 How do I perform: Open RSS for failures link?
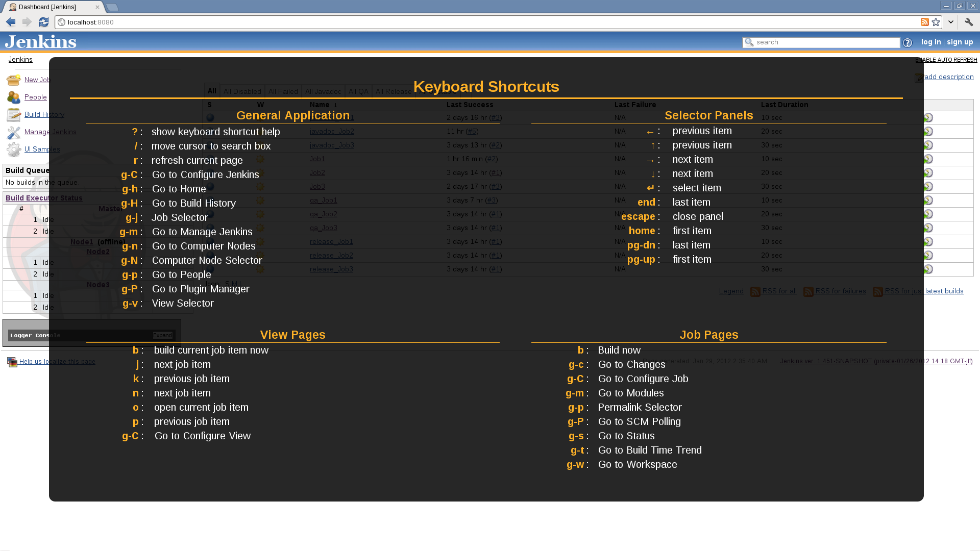(x=840, y=291)
